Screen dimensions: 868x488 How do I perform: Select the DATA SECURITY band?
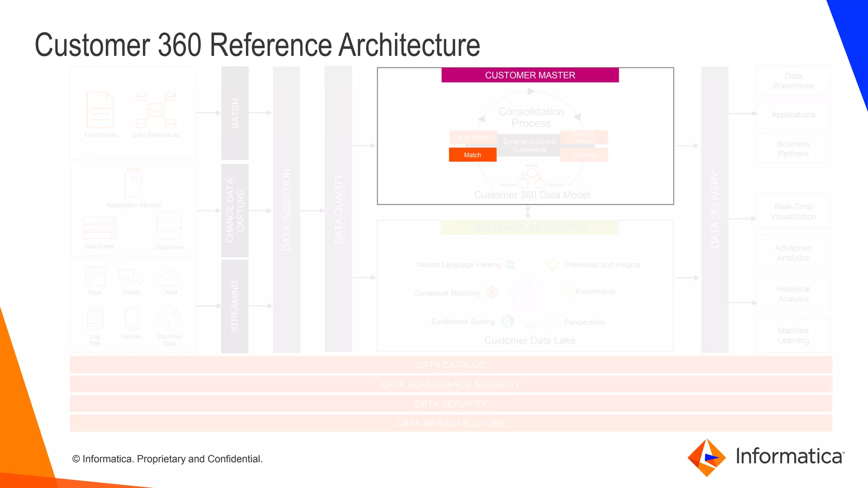click(x=451, y=404)
